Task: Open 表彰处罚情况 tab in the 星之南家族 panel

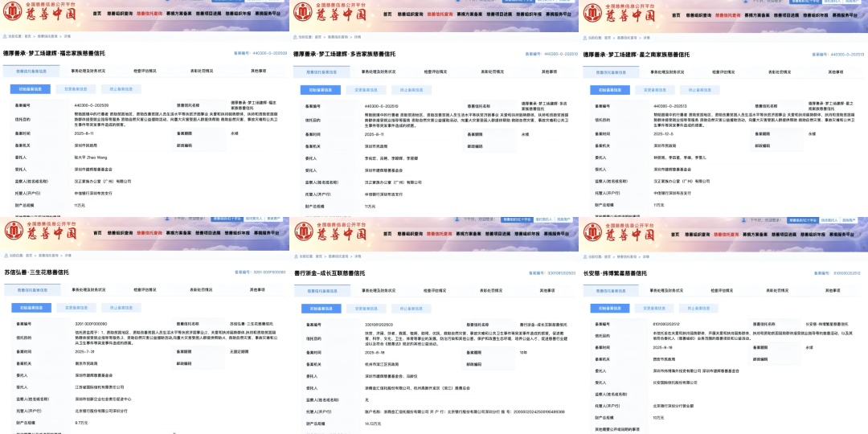Action: [x=781, y=72]
